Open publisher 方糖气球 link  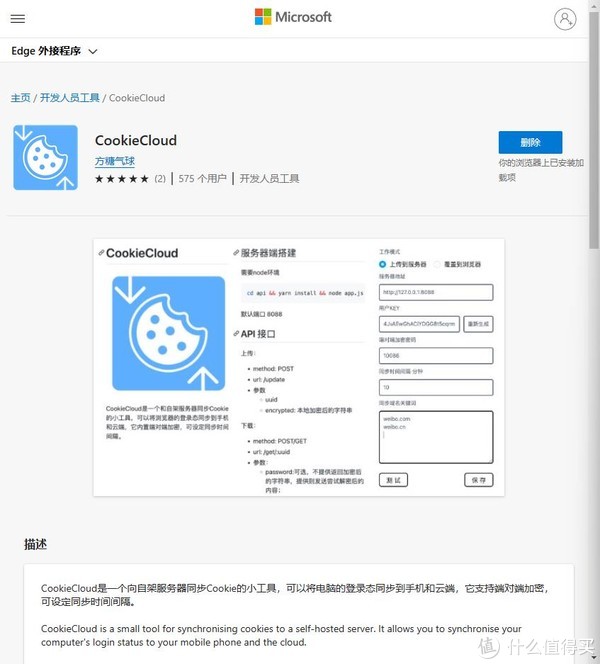pyautogui.click(x=115, y=161)
